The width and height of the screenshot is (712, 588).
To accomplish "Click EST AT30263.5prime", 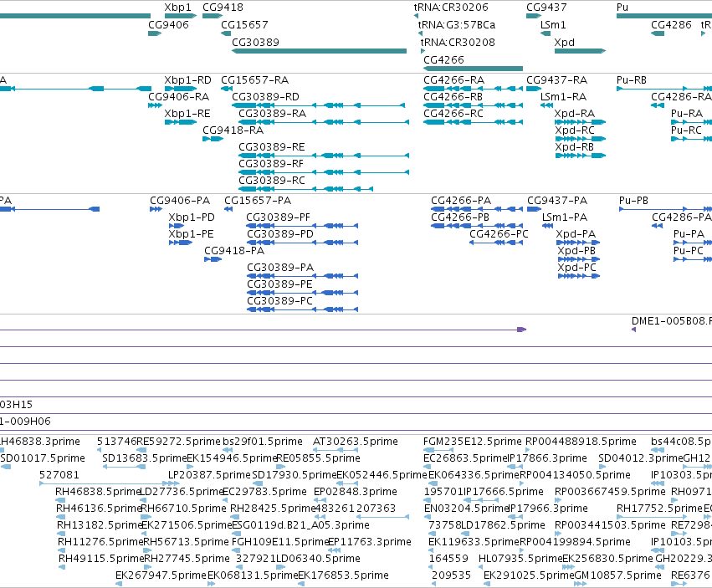I will point(355,442).
